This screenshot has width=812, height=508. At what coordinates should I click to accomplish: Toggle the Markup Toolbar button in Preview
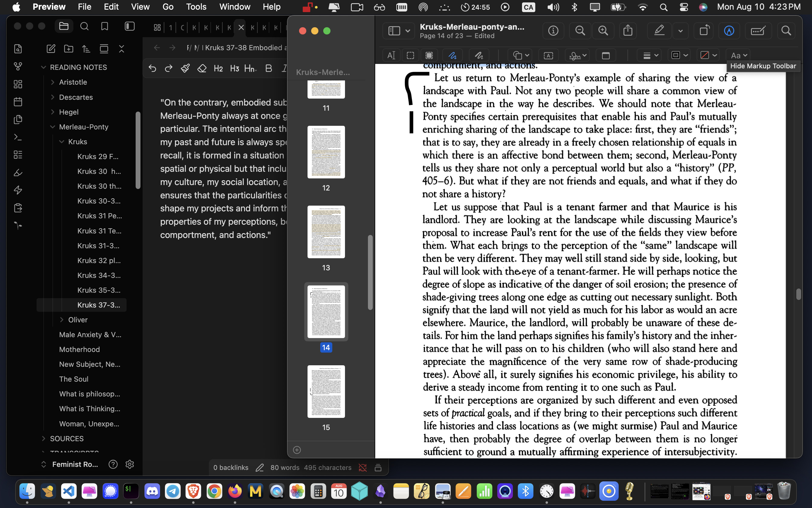[x=729, y=31]
